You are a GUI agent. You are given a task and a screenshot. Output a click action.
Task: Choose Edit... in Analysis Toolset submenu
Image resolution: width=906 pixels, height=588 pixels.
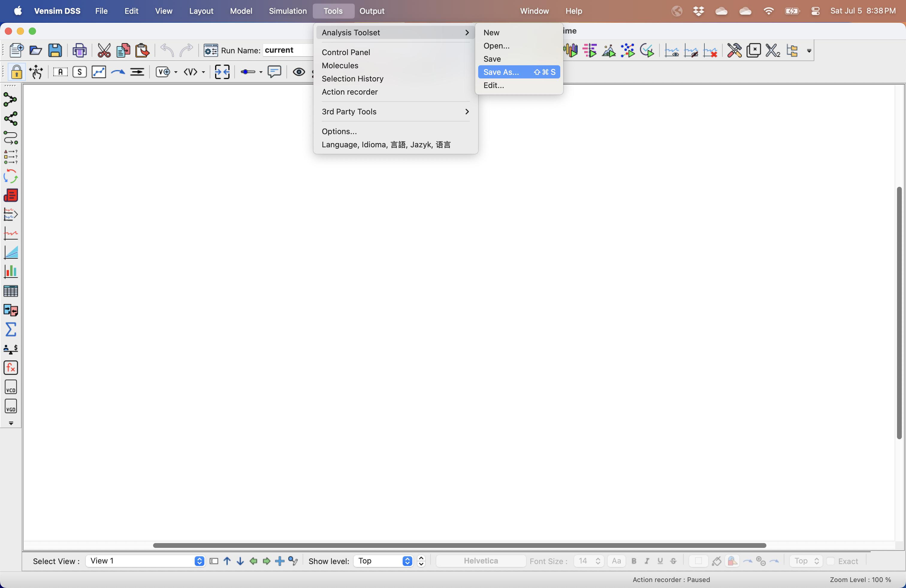(519, 85)
